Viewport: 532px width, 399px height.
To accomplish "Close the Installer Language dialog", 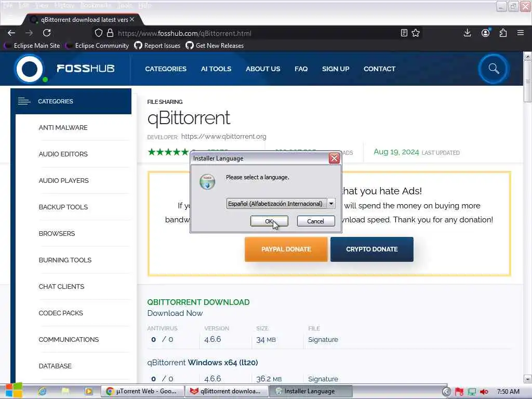I will click(x=334, y=158).
